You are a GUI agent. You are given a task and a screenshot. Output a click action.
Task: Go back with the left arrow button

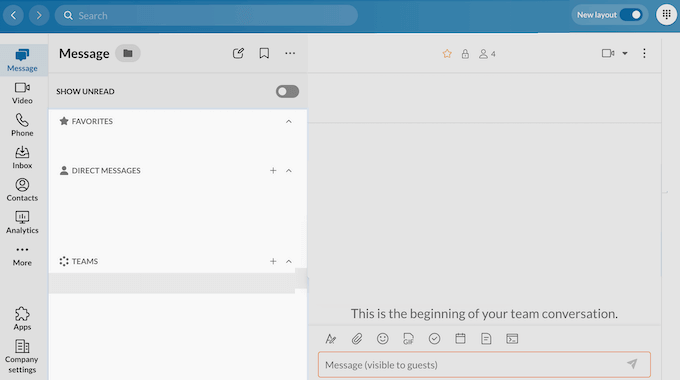(x=13, y=16)
